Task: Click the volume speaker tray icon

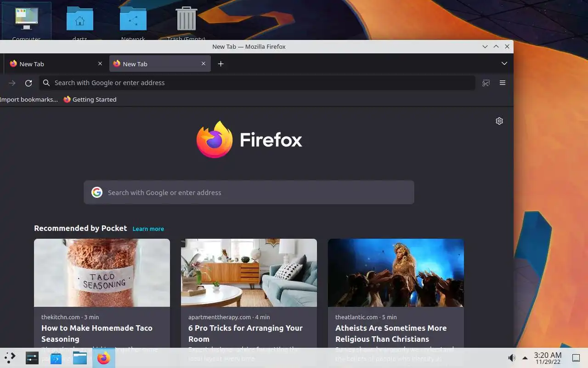Action: [512, 358]
